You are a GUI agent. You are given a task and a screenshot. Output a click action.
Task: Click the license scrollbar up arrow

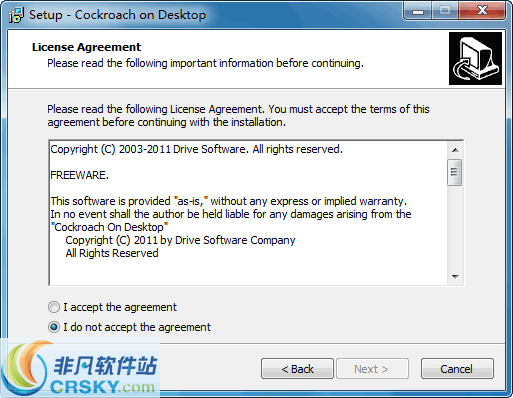[455, 150]
